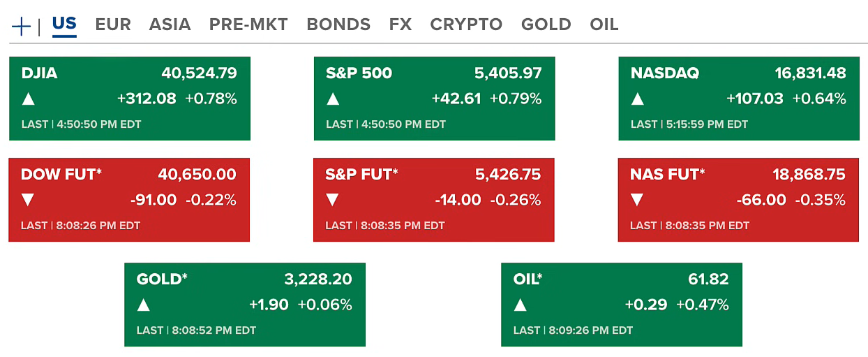Click the S&P FUT 5,426.75 price
This screenshot has width=868, height=357.
tap(507, 175)
